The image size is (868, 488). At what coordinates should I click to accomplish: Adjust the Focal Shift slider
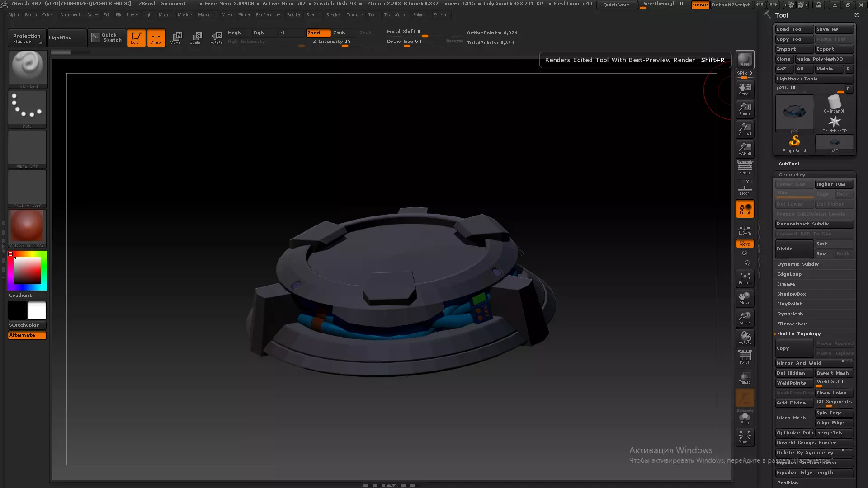[424, 32]
